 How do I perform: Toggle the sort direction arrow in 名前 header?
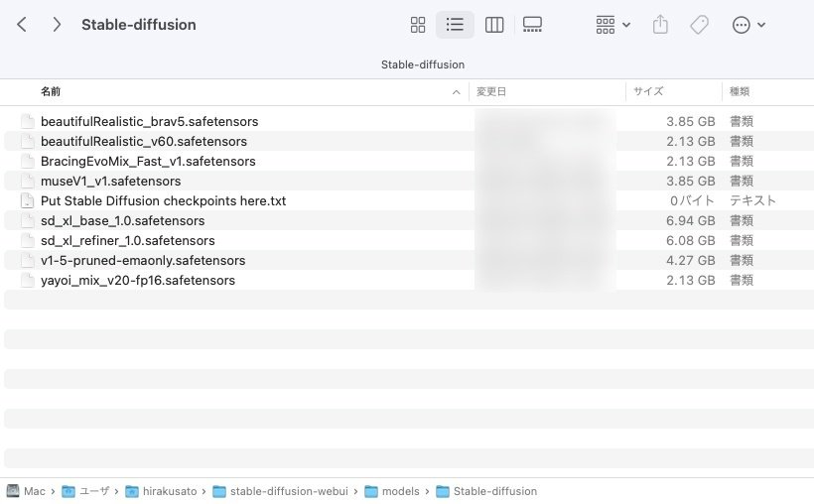[x=456, y=92]
